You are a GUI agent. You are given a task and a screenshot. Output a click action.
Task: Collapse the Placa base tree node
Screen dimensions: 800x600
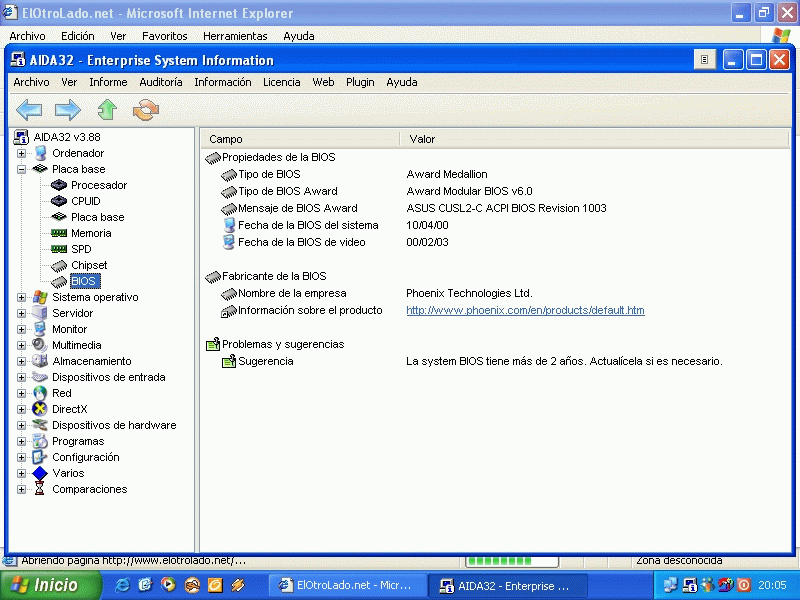point(21,169)
